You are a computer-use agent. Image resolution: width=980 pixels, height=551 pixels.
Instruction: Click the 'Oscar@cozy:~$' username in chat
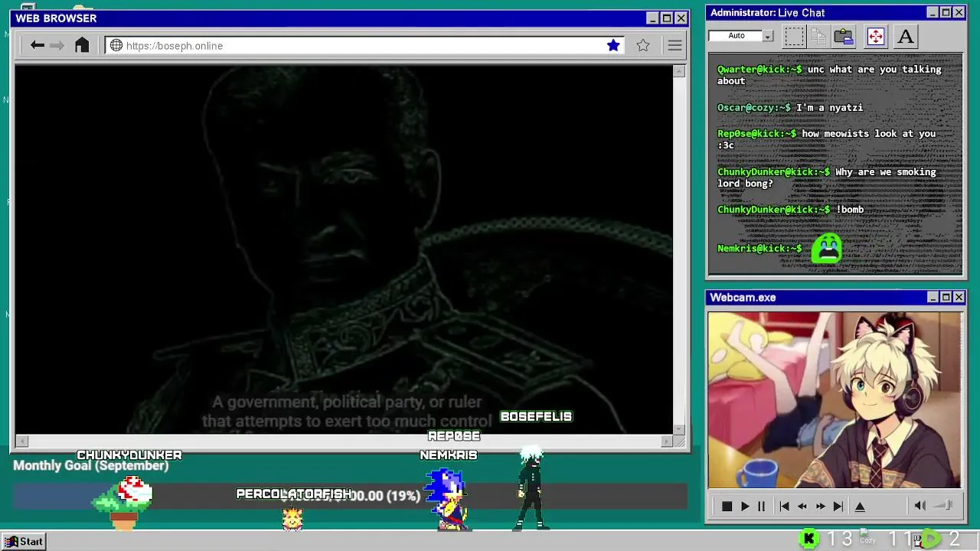754,108
